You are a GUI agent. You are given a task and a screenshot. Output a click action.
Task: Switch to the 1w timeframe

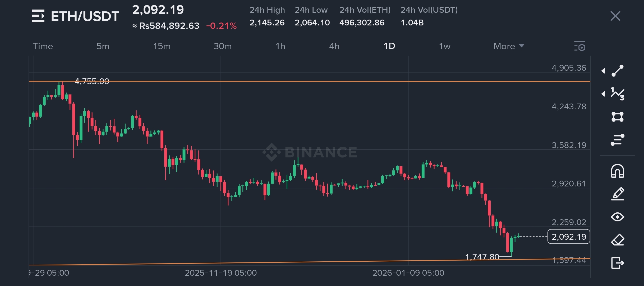444,46
